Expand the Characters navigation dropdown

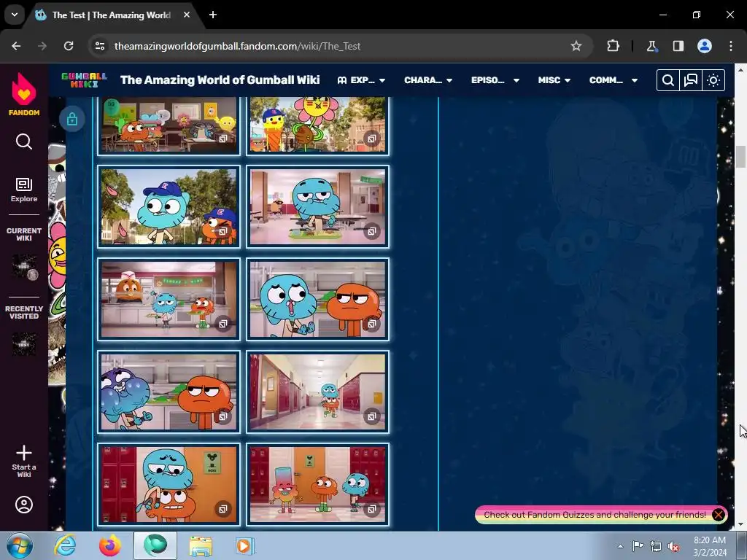(x=427, y=80)
